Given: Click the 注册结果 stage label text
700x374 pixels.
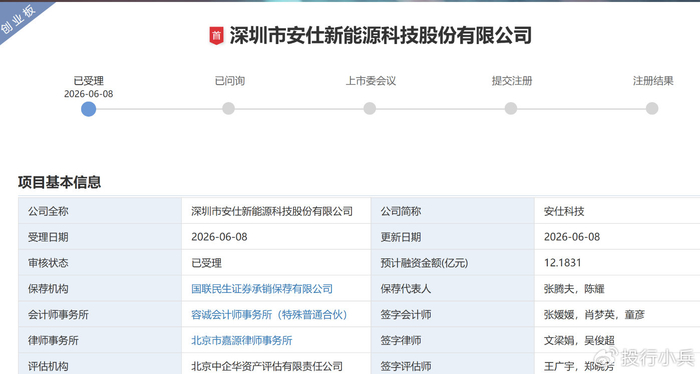Looking at the screenshot, I should coord(653,81).
